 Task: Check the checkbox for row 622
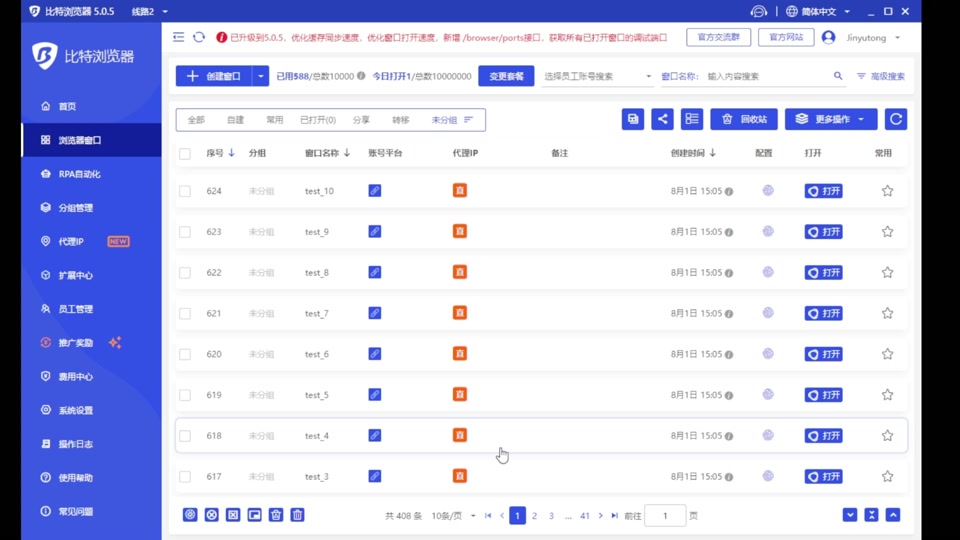click(x=185, y=272)
